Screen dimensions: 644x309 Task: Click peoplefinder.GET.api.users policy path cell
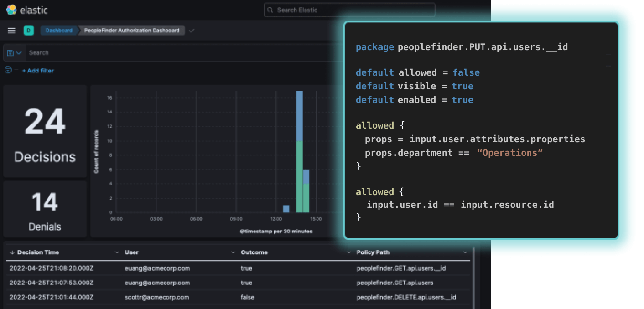395,283
